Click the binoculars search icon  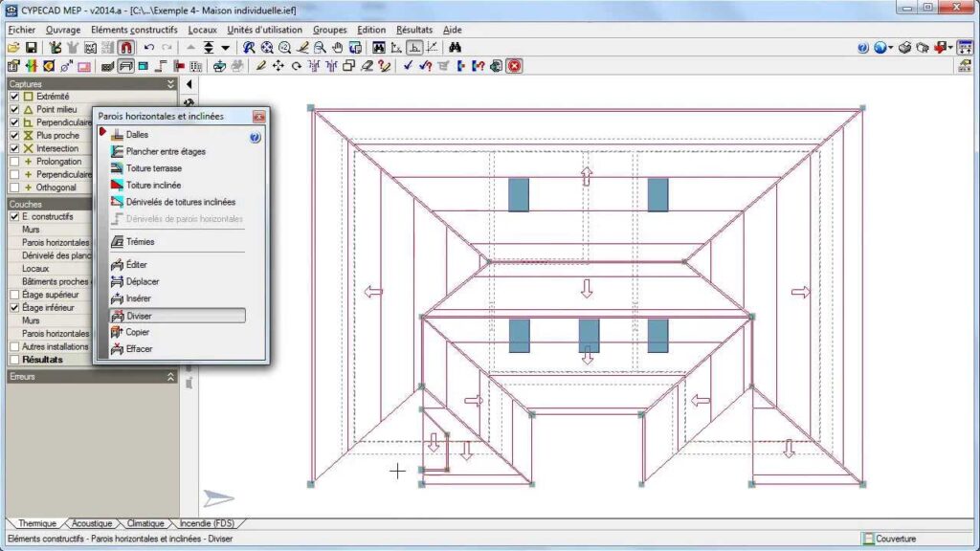click(456, 47)
